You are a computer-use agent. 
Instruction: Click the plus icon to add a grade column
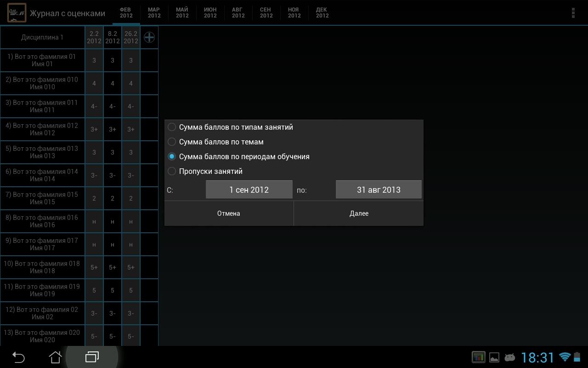click(x=149, y=37)
